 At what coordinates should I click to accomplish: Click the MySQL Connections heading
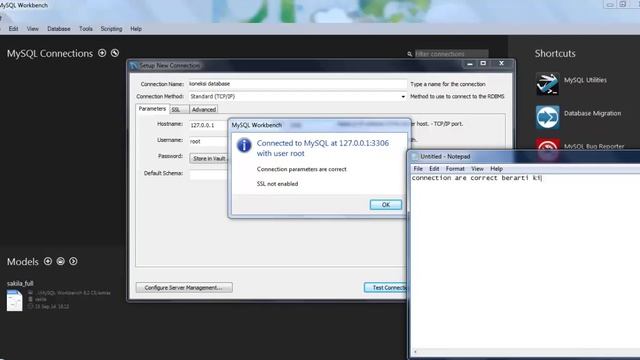[50, 53]
